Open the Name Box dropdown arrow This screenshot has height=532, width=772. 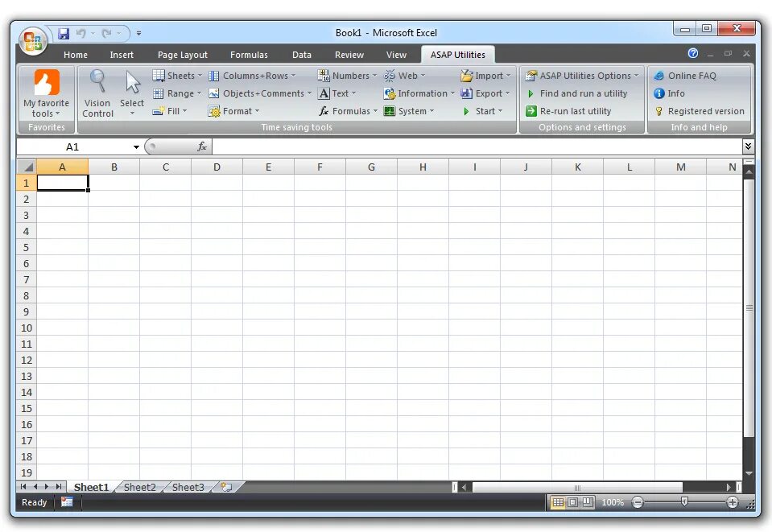(136, 147)
